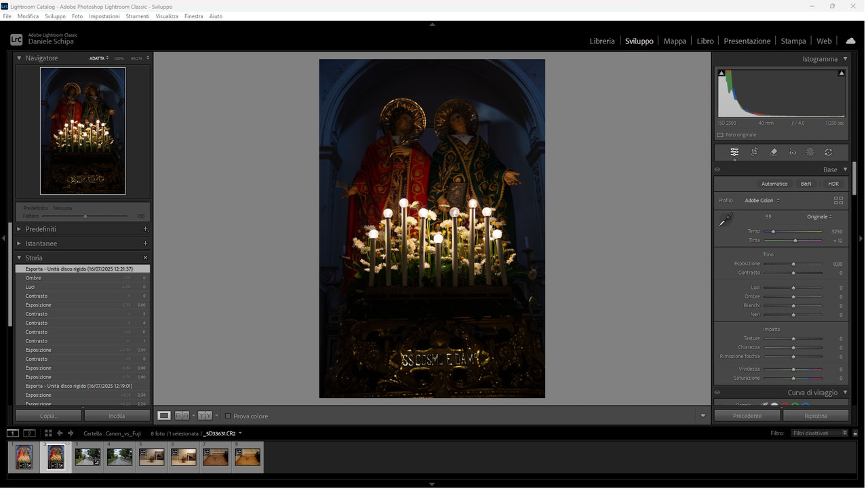Open the Lens blur refresh-style tool icon
Image resolution: width=868 pixels, height=491 pixels.
829,153
